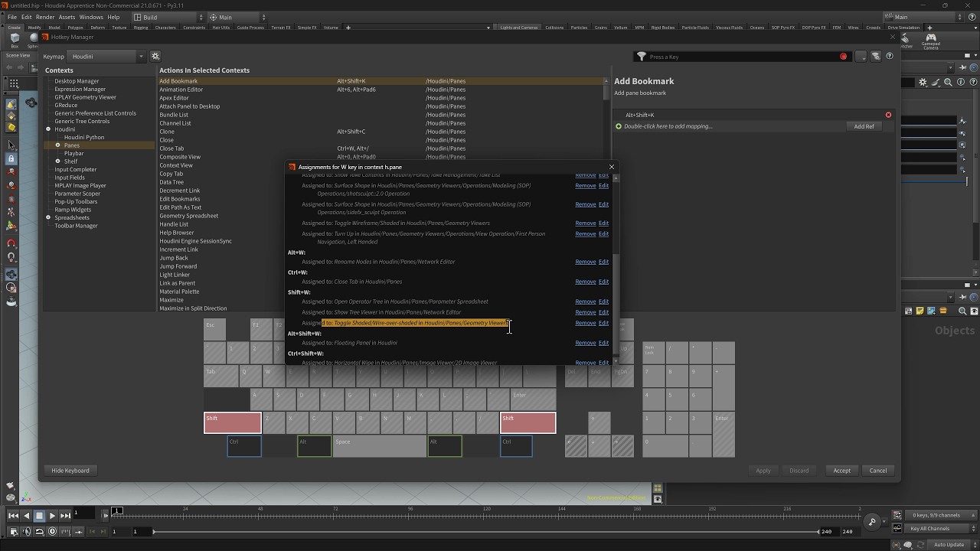
Task: Collapse the Houdini context tree node
Action: click(48, 129)
